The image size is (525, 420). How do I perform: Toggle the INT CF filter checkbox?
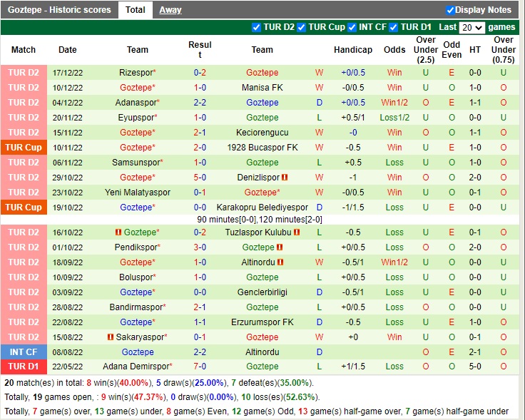pyautogui.click(x=352, y=27)
